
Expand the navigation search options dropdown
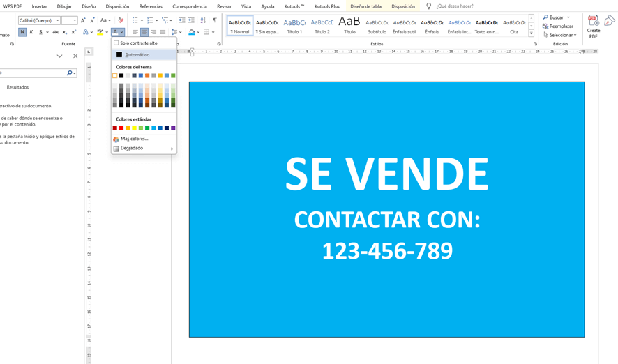75,73
